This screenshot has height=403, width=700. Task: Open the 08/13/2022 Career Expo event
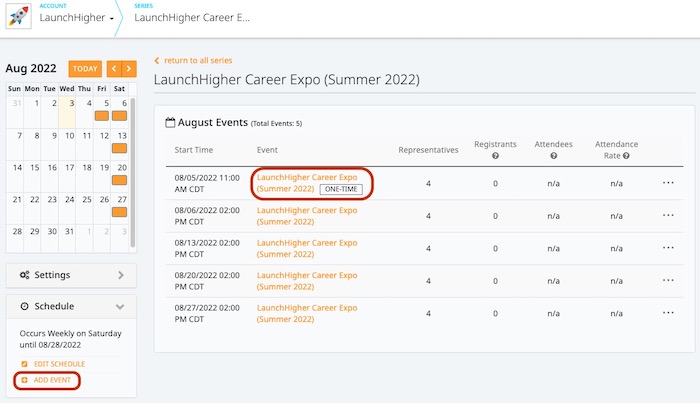click(307, 248)
